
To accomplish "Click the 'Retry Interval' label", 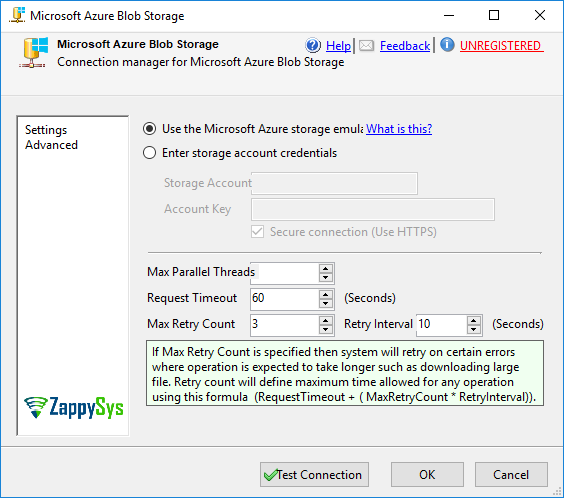I will click(378, 324).
